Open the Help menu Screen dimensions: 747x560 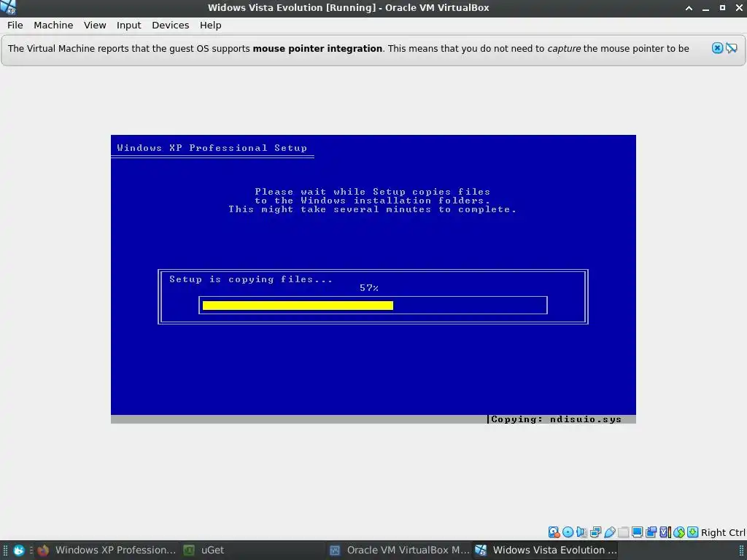(x=210, y=26)
